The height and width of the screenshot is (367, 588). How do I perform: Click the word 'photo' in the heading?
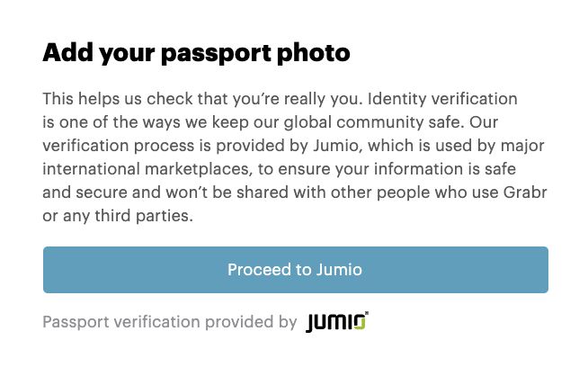pyautogui.click(x=314, y=53)
